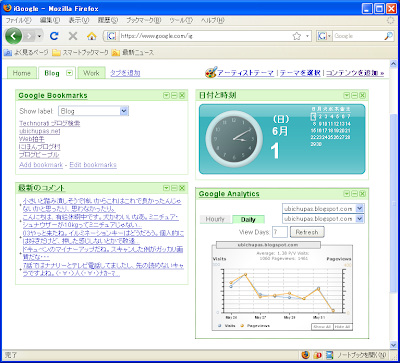Open the address bar history dropdown
This screenshot has width=400, height=363.
pyautogui.click(x=307, y=36)
